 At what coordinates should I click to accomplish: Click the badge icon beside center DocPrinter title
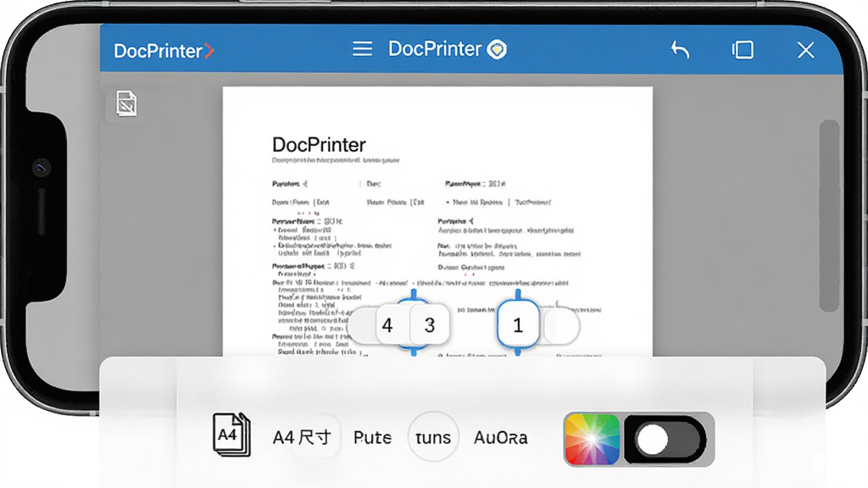(497, 49)
